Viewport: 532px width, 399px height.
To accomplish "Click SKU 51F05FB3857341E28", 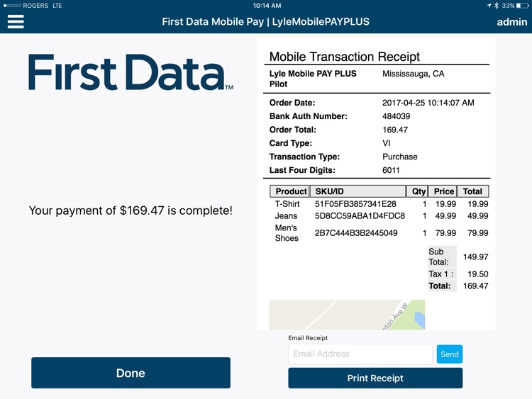I will (355, 203).
